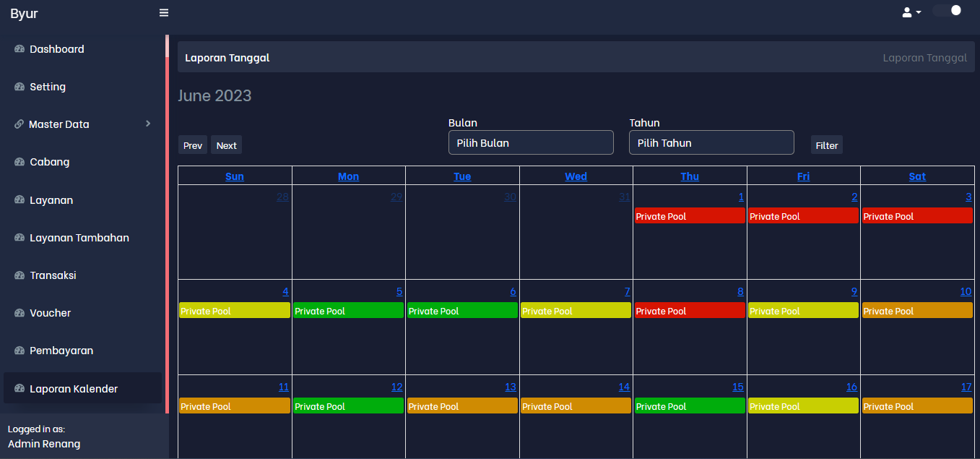Click the Transaksi sidebar icon
The image size is (980, 459).
point(19,275)
